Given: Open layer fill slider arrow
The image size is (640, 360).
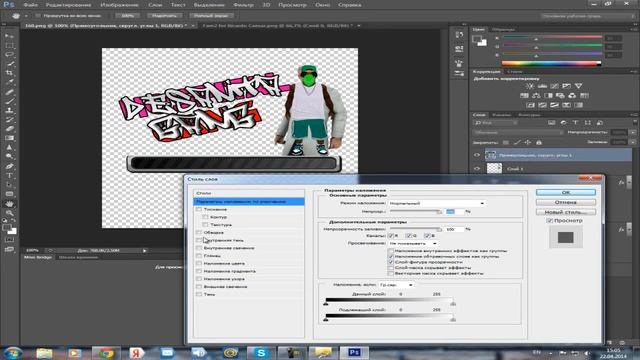Looking at the screenshot, I should click(x=632, y=142).
